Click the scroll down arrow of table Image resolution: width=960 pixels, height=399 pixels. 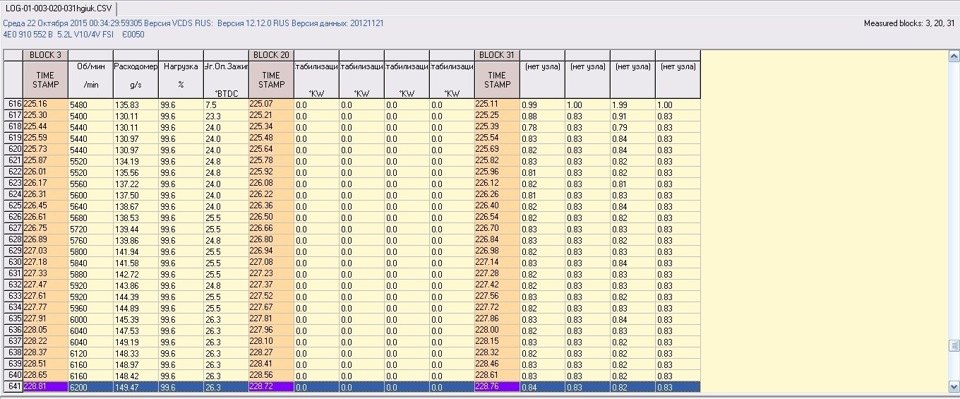click(954, 387)
